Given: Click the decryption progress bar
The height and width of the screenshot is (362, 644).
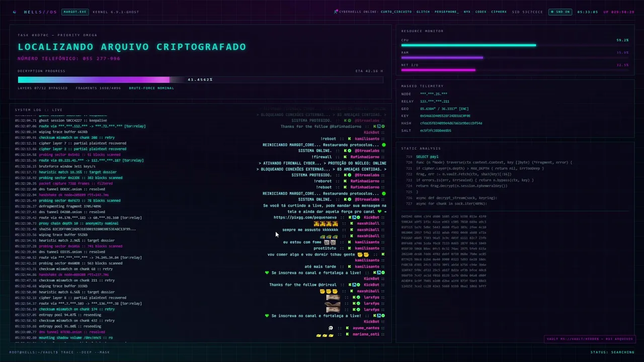Looking at the screenshot, I should pyautogui.click(x=200, y=79).
